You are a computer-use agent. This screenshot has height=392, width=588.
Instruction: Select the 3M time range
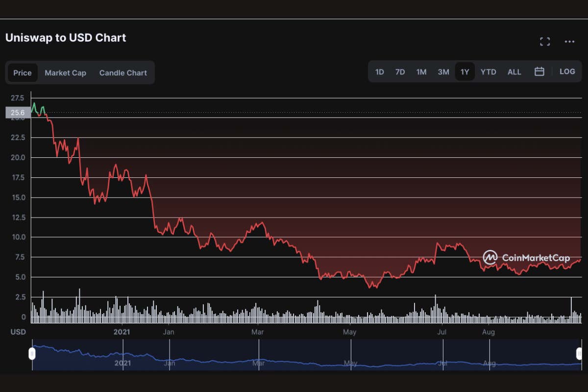point(443,72)
